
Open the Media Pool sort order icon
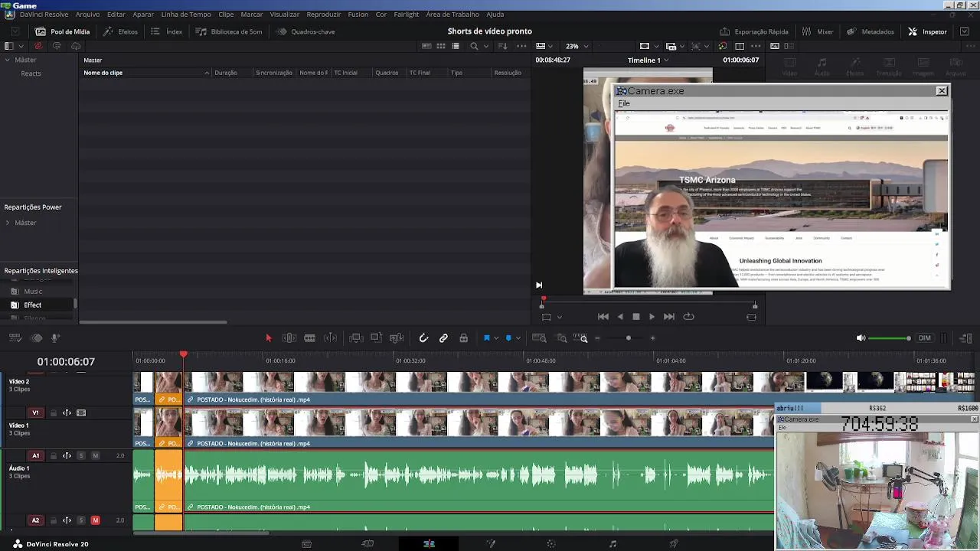click(x=503, y=46)
